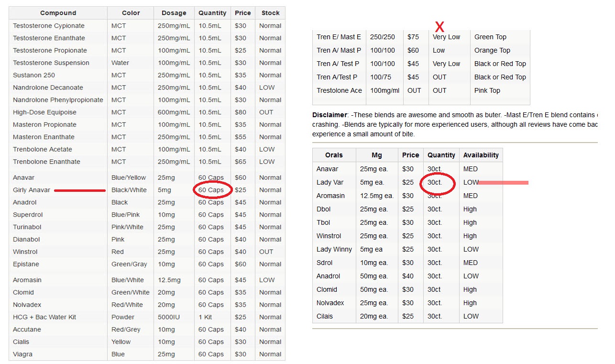
Task: Click the Disclaimer bold text
Action: click(329, 115)
